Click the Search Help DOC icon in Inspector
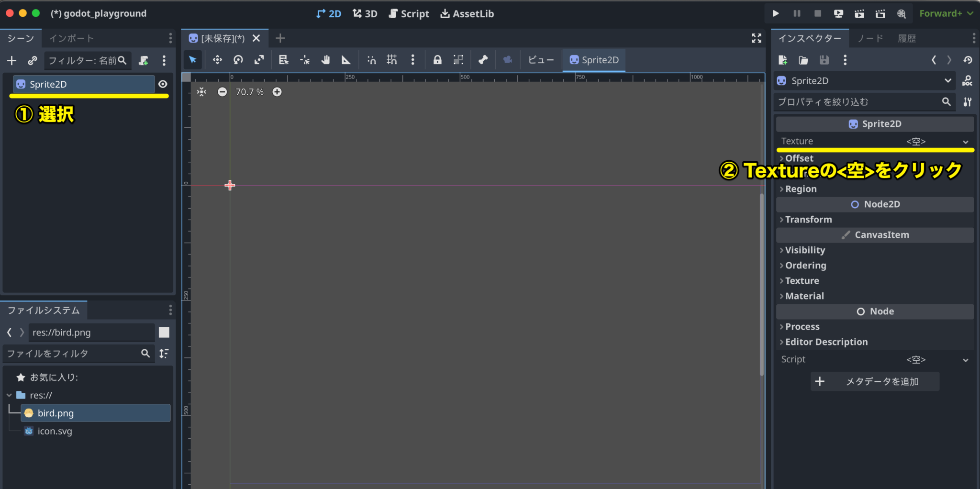The width and height of the screenshot is (980, 489). pos(968,80)
